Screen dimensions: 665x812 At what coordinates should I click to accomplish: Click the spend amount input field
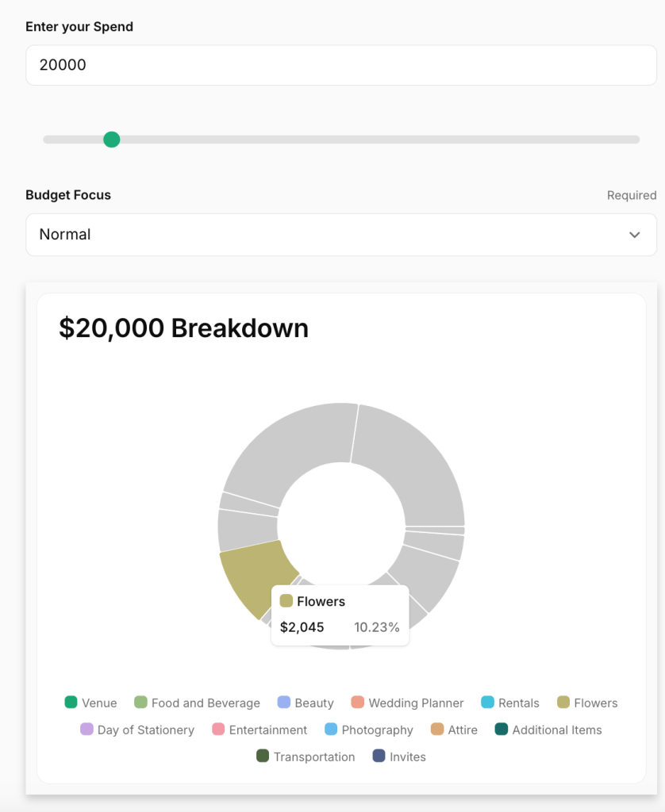tap(341, 65)
